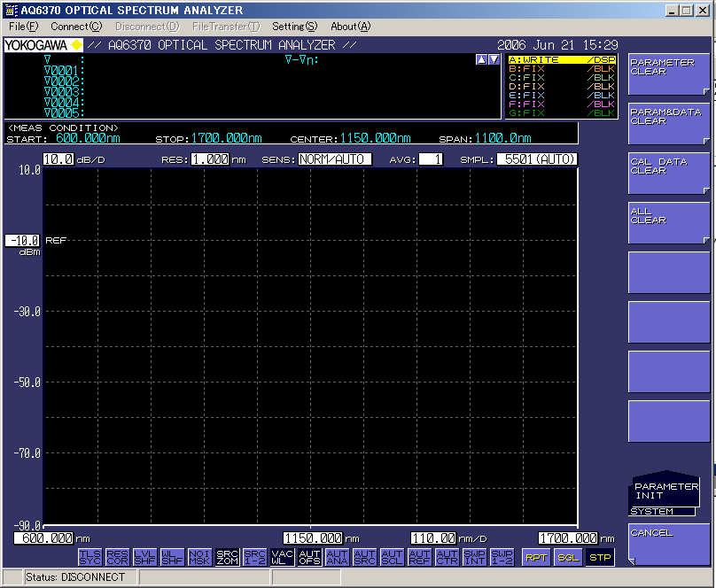Toggle the SWP 1-2 indicator

(x=502, y=557)
